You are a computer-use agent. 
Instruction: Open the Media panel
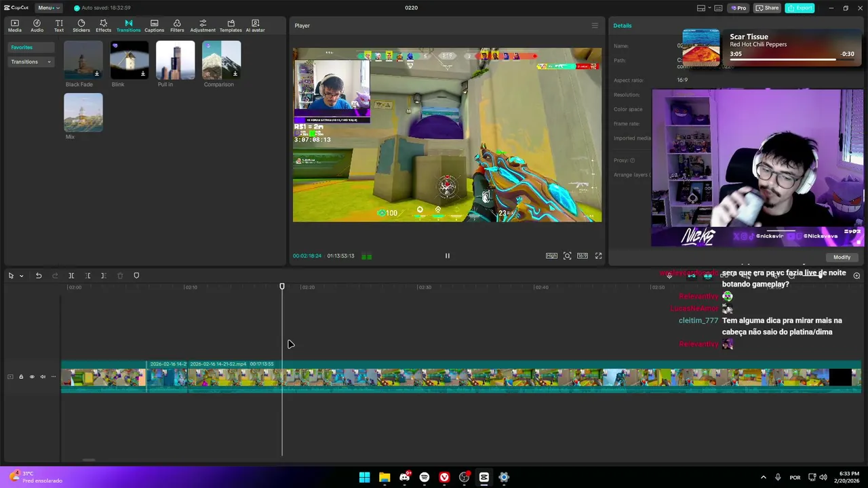pos(14,26)
